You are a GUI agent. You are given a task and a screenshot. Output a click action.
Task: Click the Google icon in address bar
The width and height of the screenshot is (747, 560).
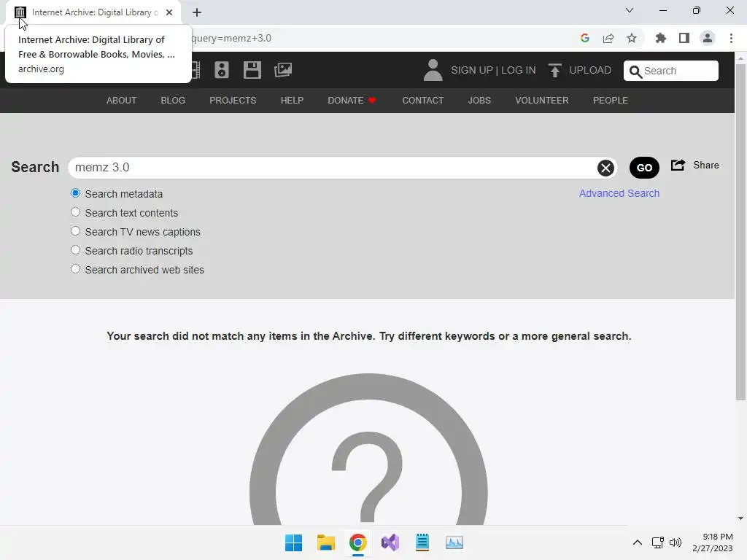(x=585, y=38)
